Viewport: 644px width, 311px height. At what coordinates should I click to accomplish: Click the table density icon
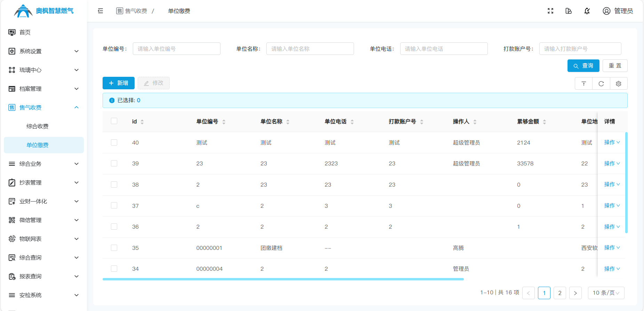[584, 84]
